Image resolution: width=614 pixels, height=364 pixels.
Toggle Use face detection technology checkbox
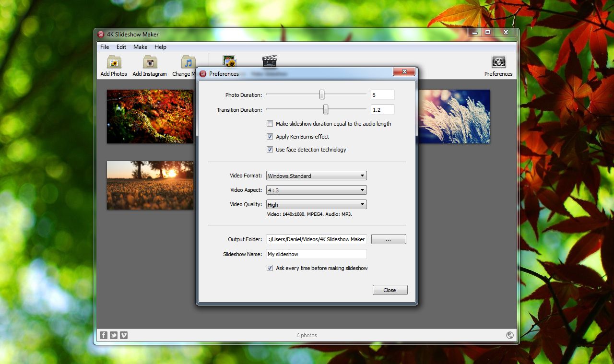pyautogui.click(x=270, y=150)
